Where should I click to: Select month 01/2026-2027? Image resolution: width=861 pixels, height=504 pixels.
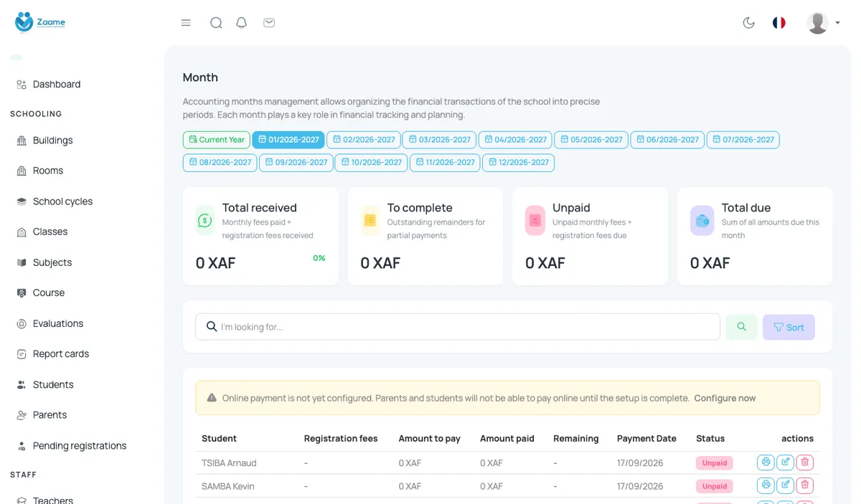(x=288, y=140)
